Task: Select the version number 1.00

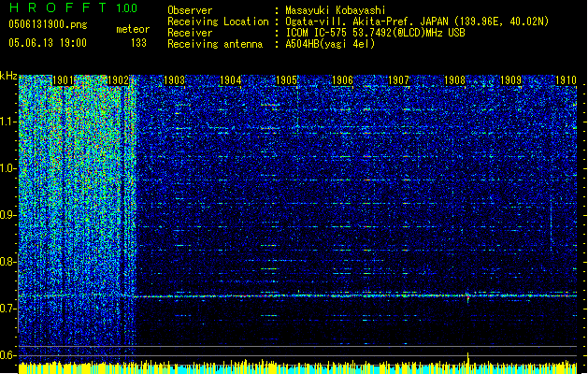Action: pyautogui.click(x=126, y=7)
